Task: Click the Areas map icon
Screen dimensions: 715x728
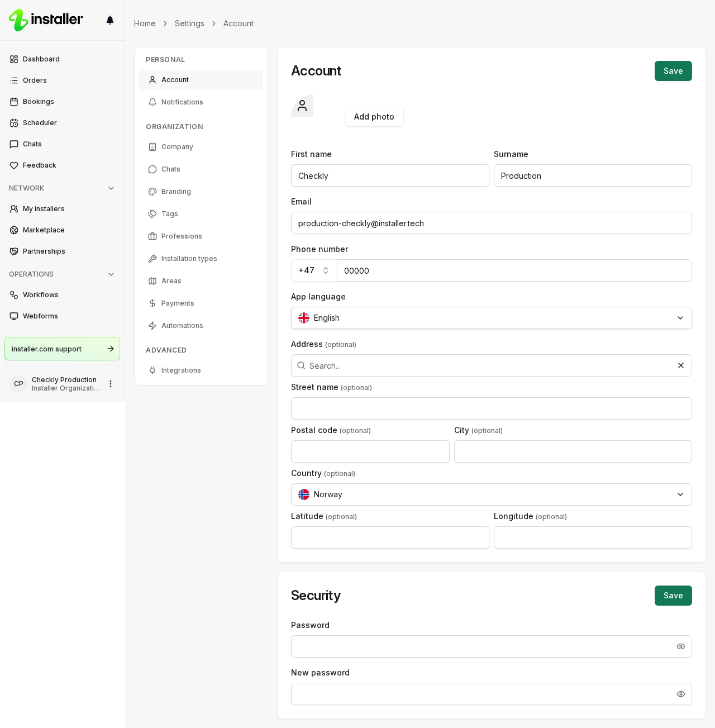Action: click(152, 281)
